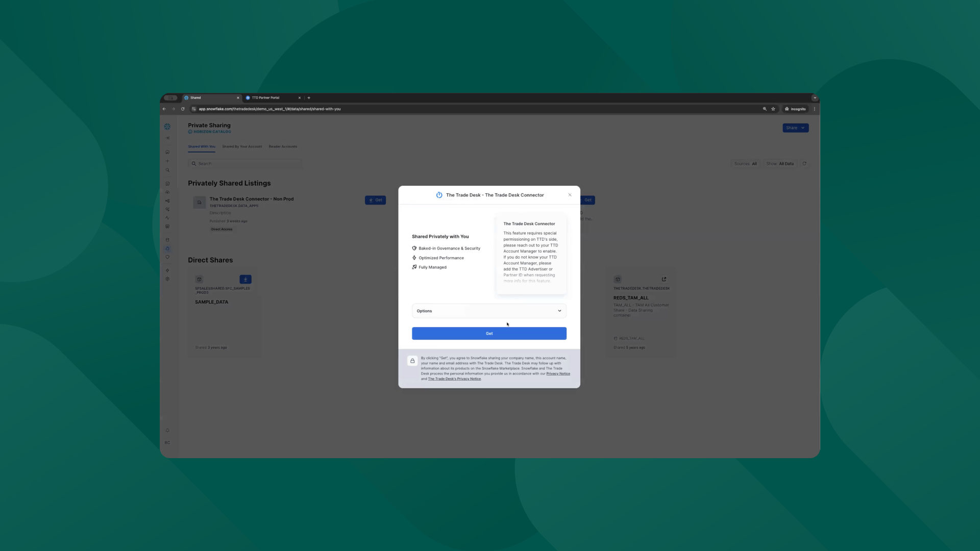Open the Share dropdown button
Screen dimensions: 980x551
pos(795,128)
